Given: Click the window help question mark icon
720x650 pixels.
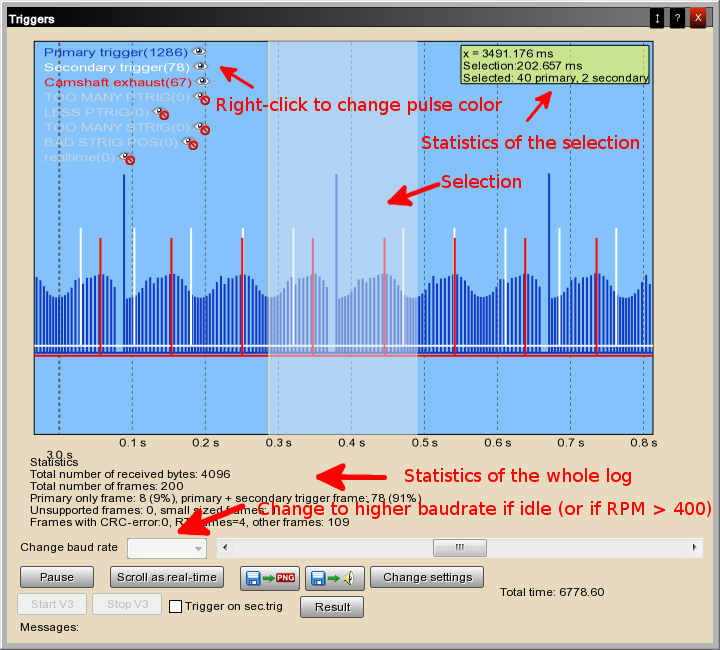Looking at the screenshot, I should click(677, 18).
